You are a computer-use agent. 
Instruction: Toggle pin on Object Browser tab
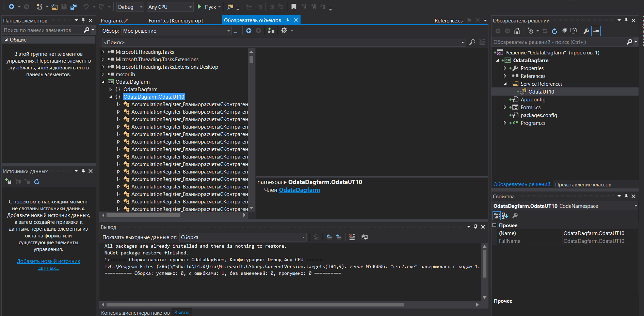click(288, 20)
